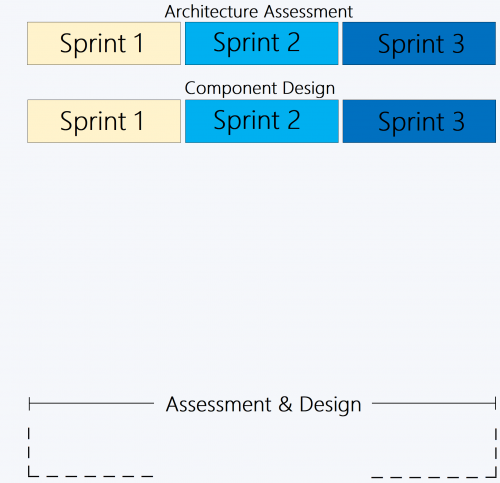Select the line right of Assessment & Design
This screenshot has height=483, width=500.
point(434,403)
